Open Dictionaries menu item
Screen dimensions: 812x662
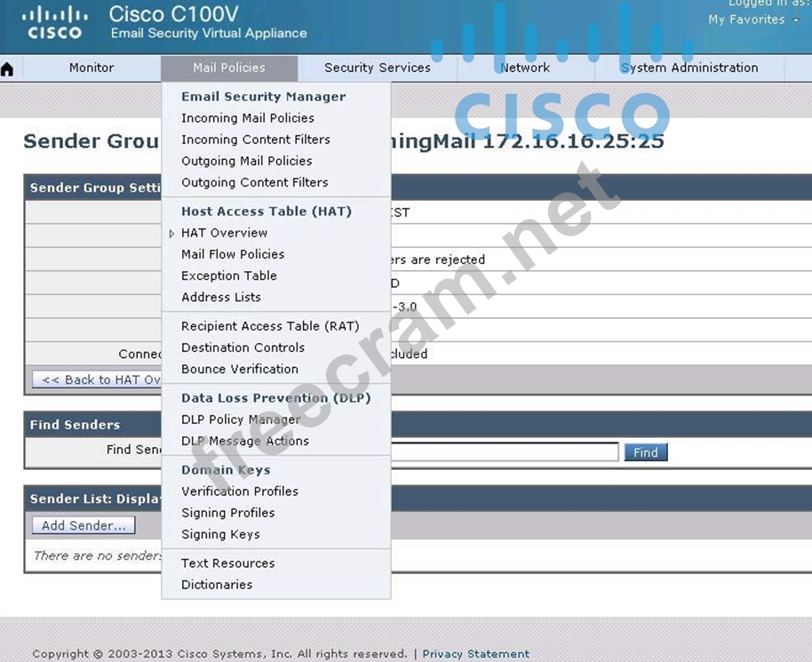(x=217, y=585)
